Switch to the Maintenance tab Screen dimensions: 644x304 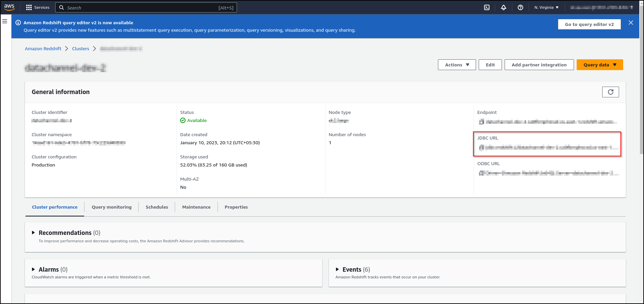pyautogui.click(x=196, y=207)
